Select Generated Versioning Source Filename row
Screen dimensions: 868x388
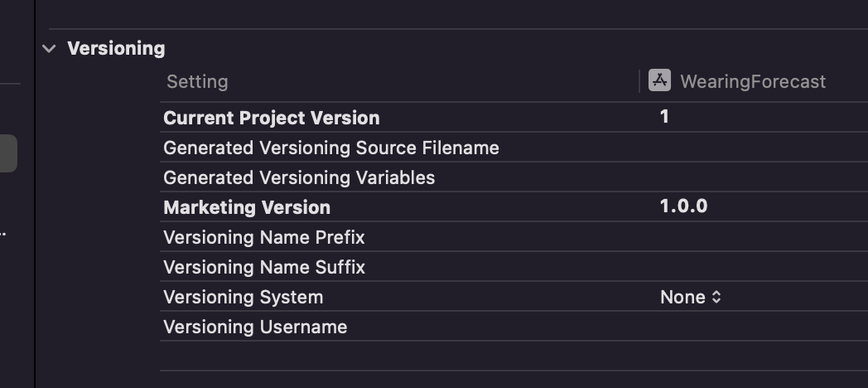coord(514,148)
